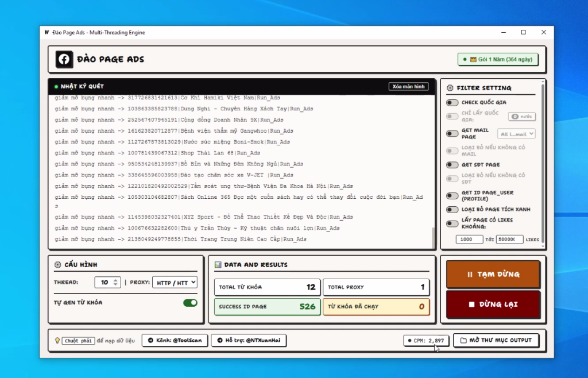Click the lightbulb hint icon in the footer
588x378 pixels.
(57, 341)
